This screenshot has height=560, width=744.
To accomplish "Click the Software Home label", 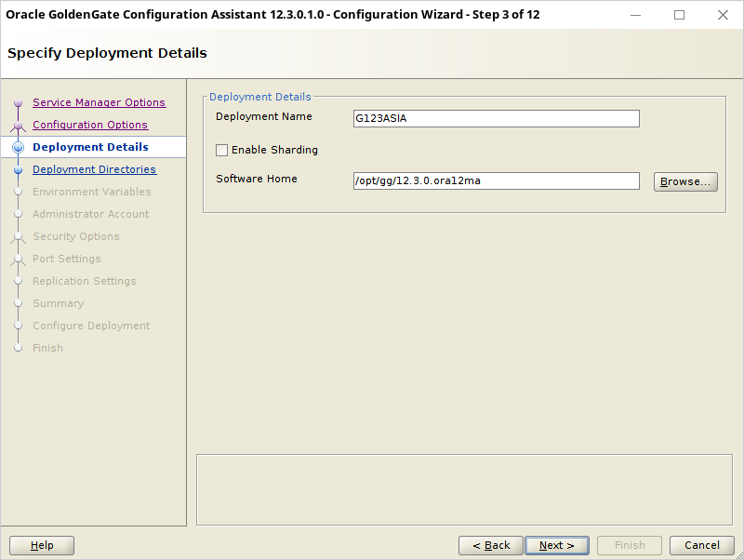I will 257,179.
